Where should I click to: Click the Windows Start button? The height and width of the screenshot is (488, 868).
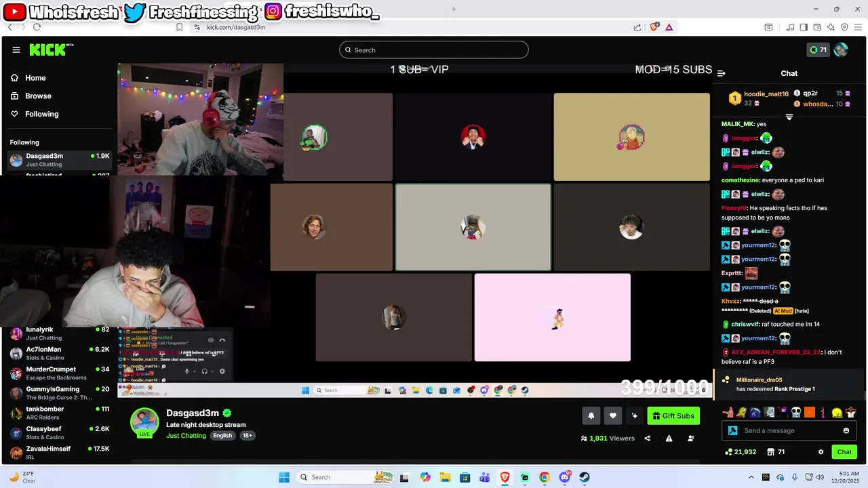[x=284, y=477]
